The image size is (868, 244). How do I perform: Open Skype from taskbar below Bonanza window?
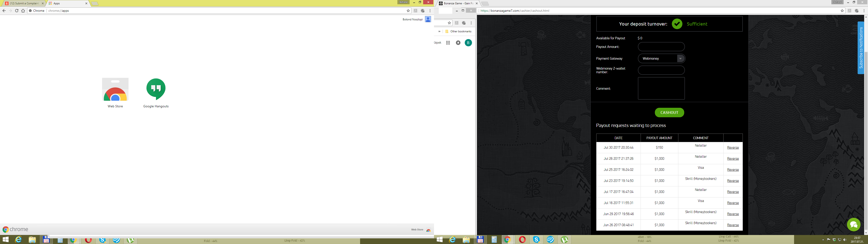click(536, 240)
